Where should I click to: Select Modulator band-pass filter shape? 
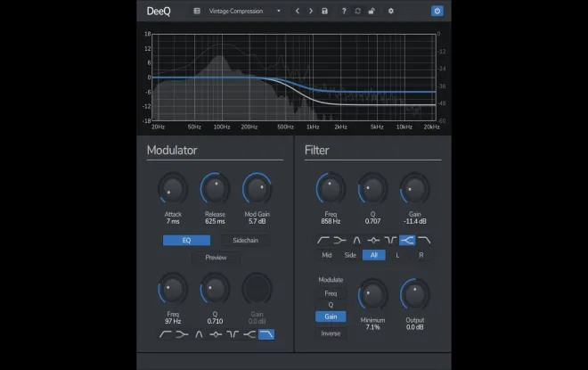199,334
